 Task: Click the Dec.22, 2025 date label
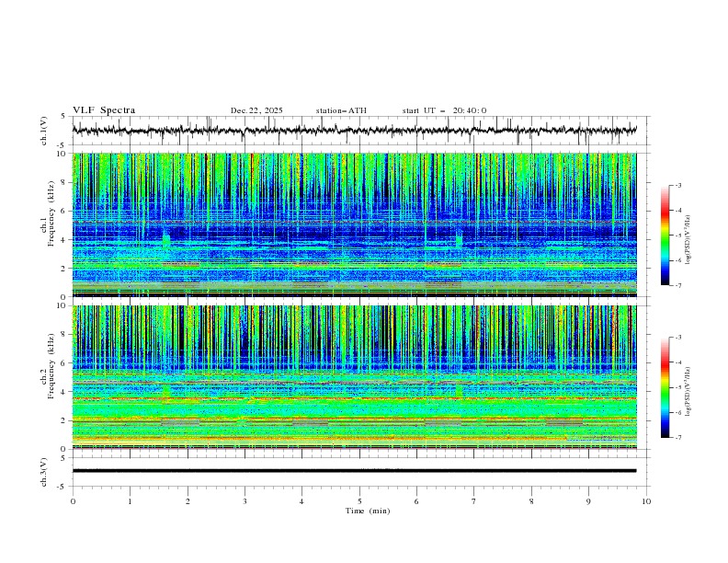point(256,110)
